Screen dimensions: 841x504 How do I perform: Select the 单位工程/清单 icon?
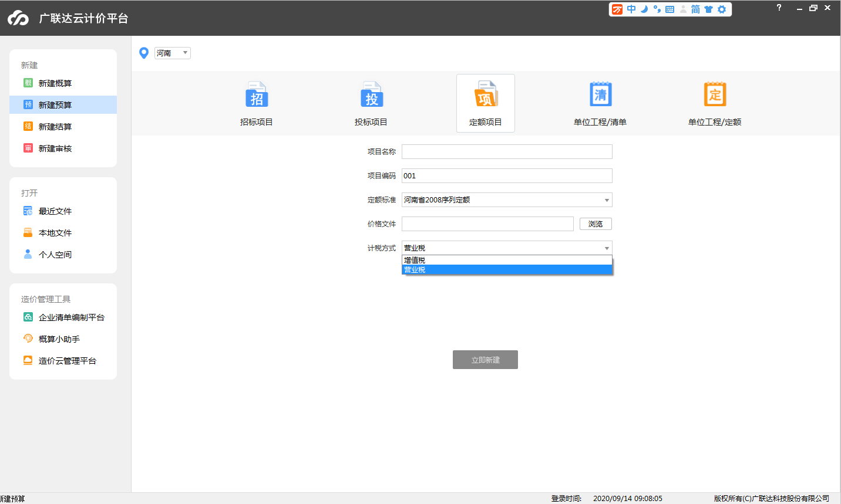(x=600, y=94)
